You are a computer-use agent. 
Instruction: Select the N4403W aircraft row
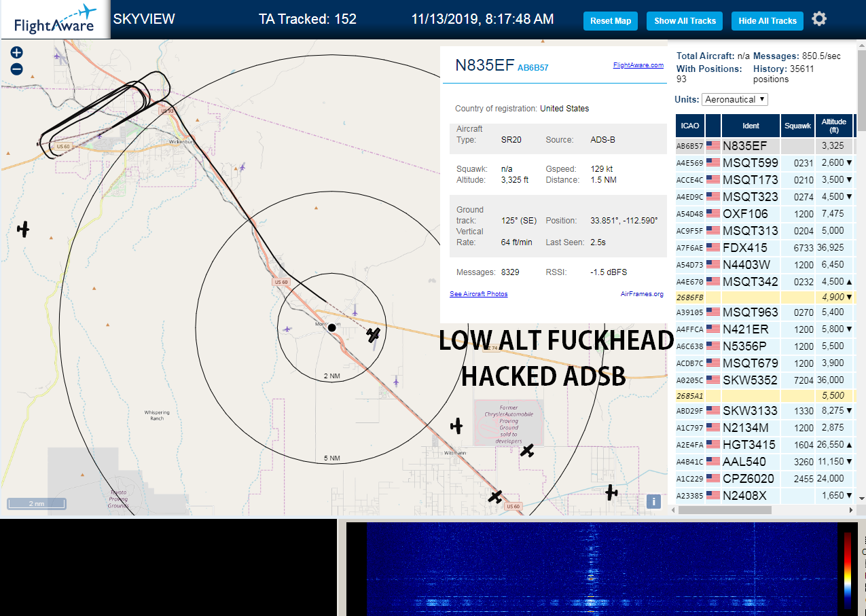coord(765,265)
